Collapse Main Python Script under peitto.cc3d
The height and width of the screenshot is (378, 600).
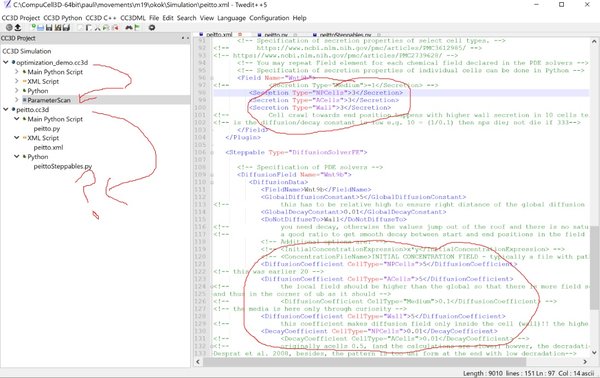coord(17,119)
